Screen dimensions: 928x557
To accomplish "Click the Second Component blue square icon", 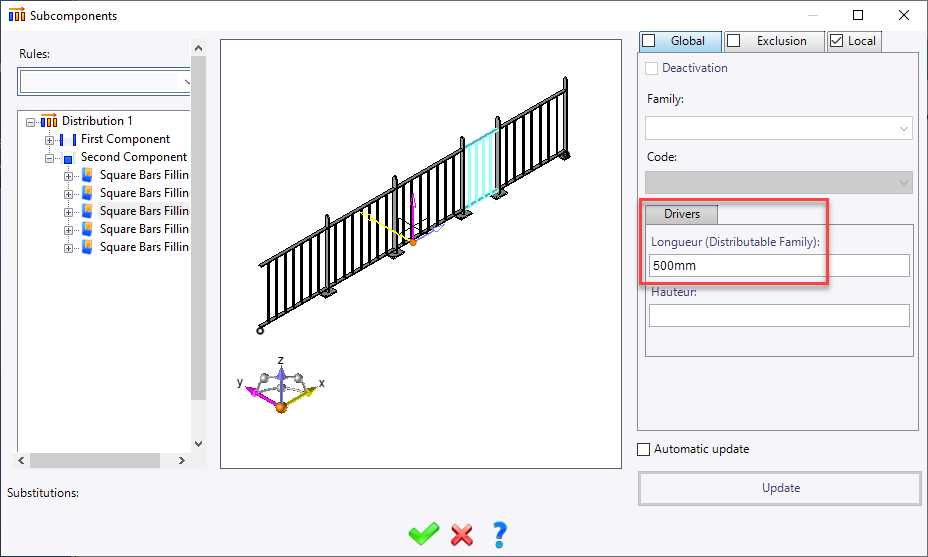I will 68,158.
